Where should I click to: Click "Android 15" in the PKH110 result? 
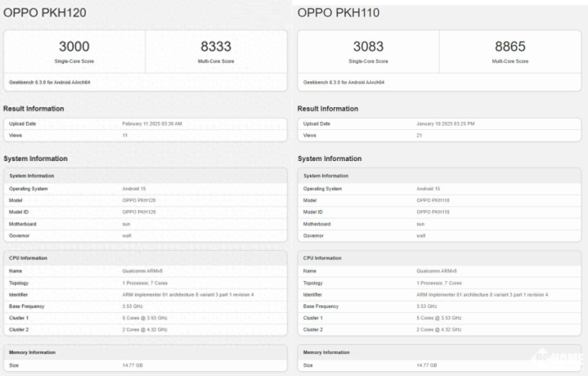[429, 189]
